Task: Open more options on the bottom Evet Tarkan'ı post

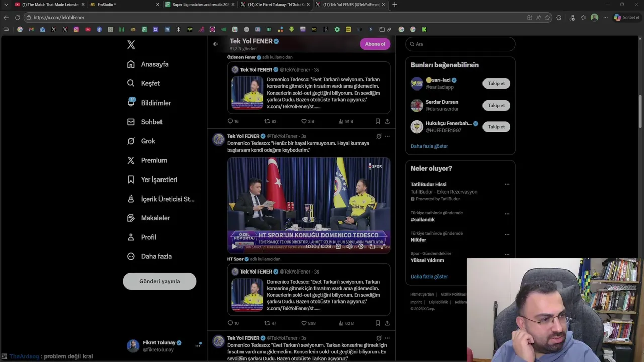Action: (x=387, y=338)
